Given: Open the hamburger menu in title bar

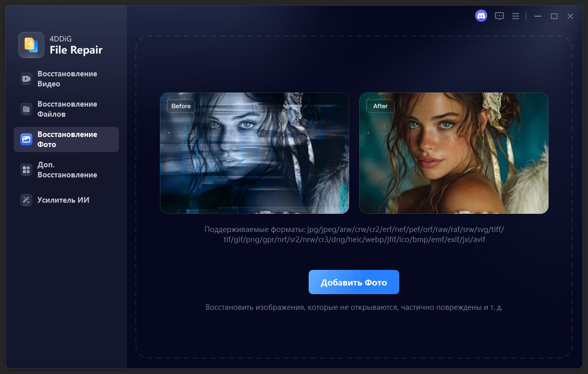Looking at the screenshot, I should pyautogui.click(x=516, y=16).
